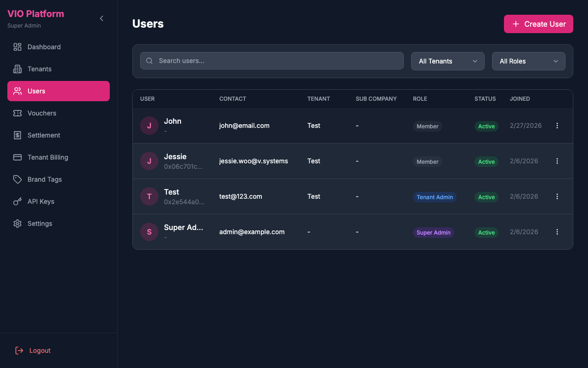This screenshot has width=588, height=368.
Task: Navigate to Tenant Billing page
Action: (48, 157)
